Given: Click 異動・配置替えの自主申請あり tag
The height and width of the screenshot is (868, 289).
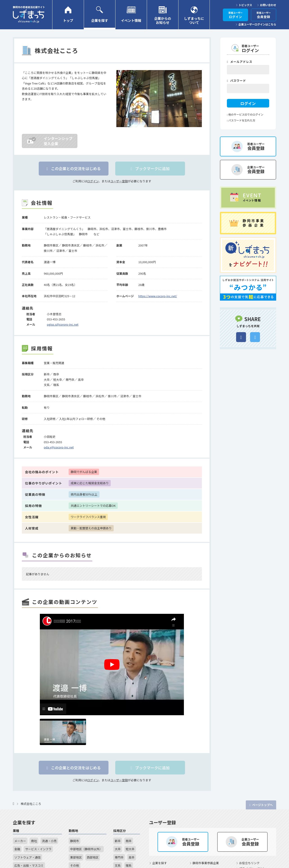Looking at the screenshot, I should click(91, 528).
